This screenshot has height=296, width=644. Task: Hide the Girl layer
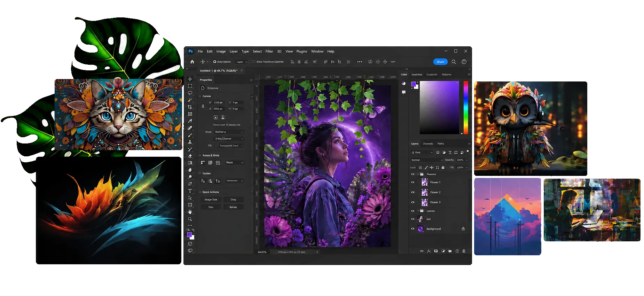[413, 219]
